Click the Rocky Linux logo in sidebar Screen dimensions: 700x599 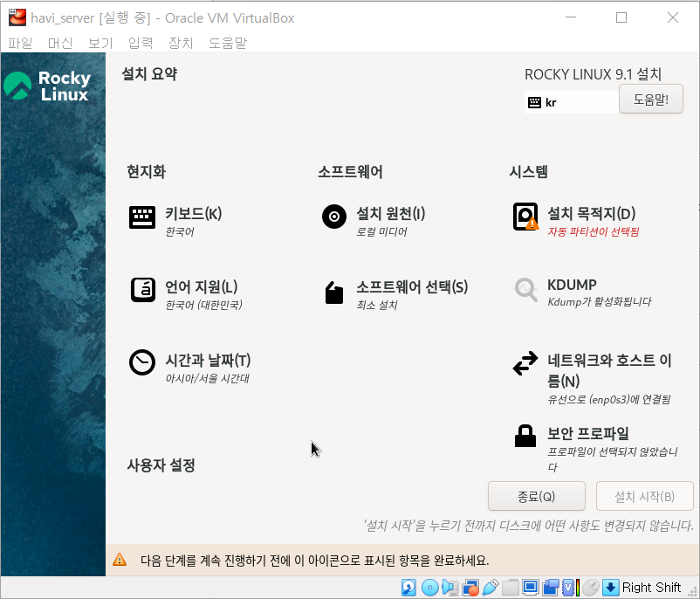[47, 86]
